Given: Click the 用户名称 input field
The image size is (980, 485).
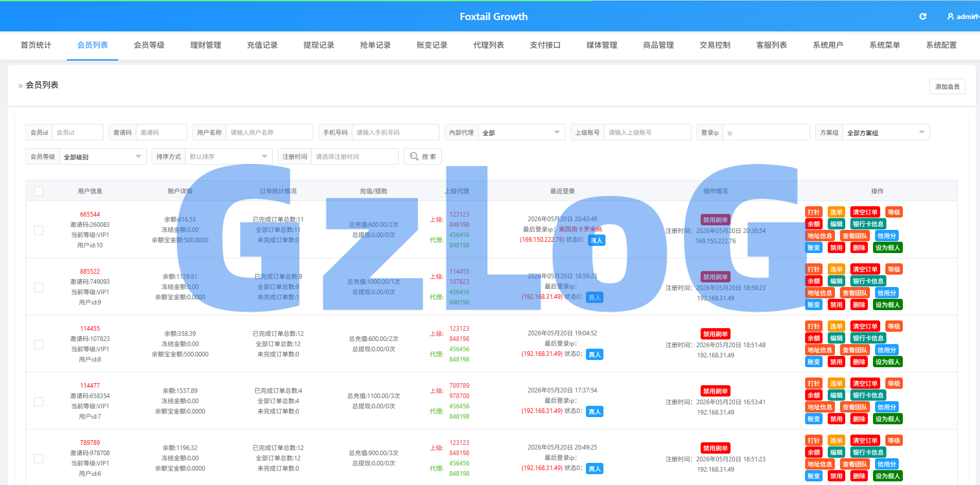Looking at the screenshot, I should coord(269,132).
